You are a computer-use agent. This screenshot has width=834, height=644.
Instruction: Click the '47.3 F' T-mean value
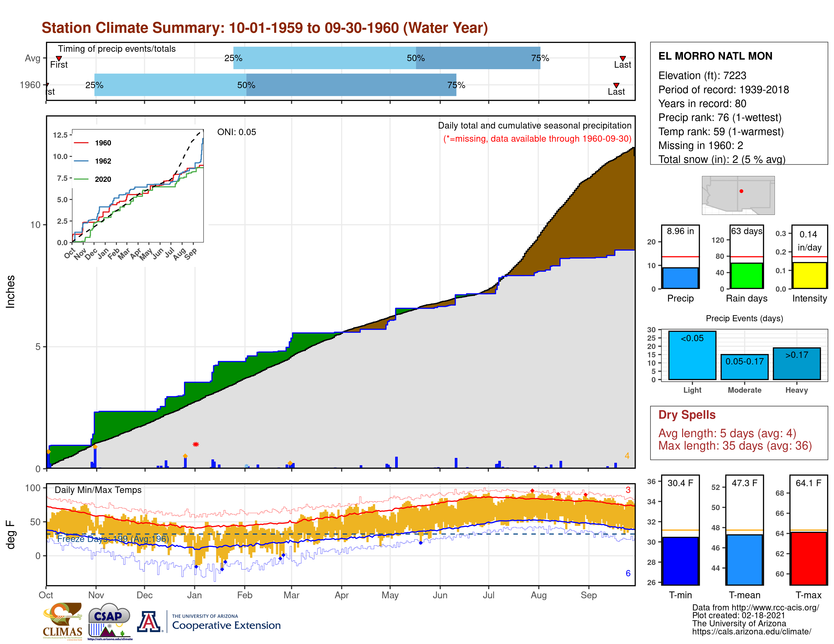[745, 483]
